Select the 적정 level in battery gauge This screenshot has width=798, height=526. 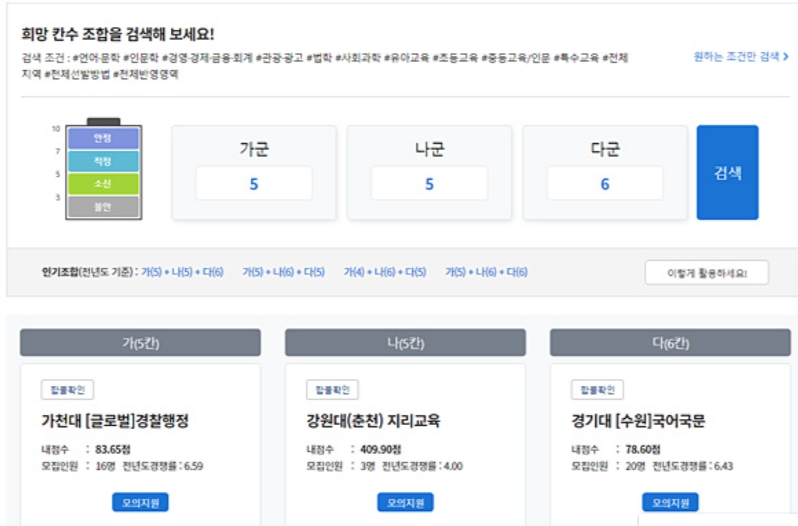pos(103,161)
